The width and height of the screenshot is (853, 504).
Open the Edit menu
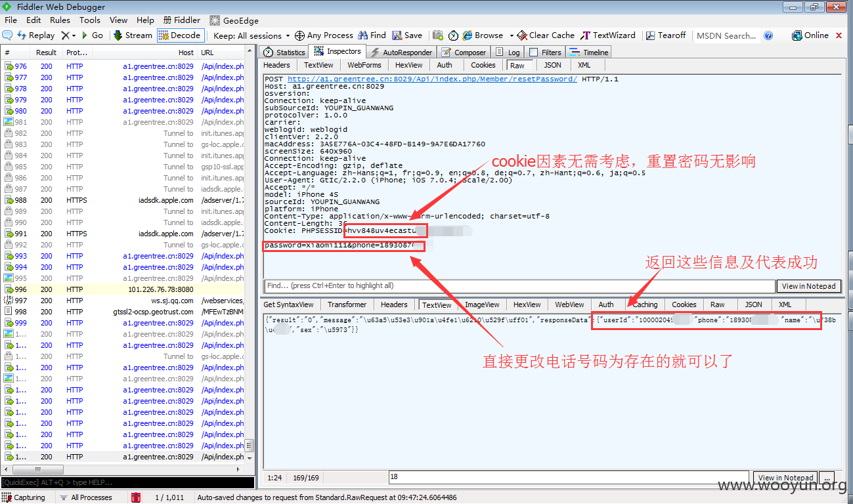pos(33,20)
